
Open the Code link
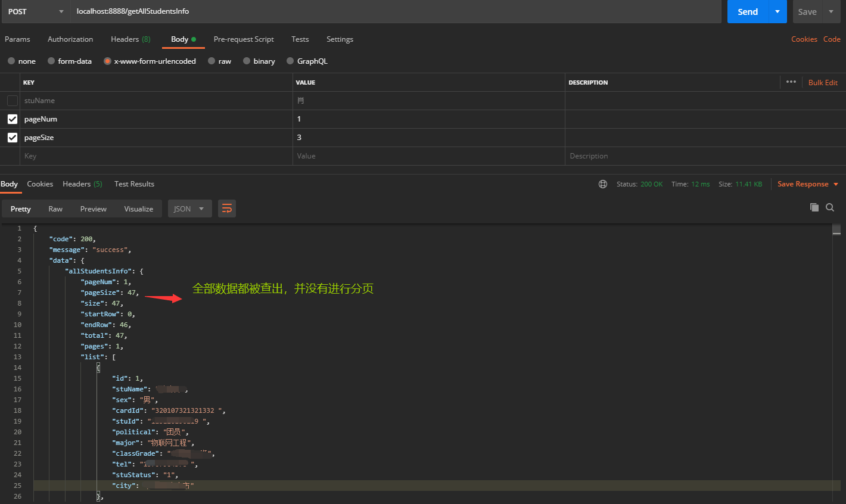pos(832,39)
